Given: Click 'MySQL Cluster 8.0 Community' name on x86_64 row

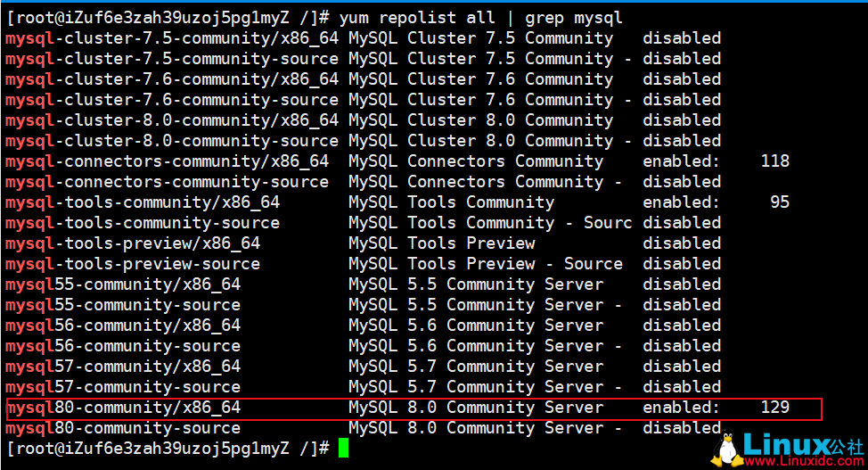Looking at the screenshot, I should [481, 120].
